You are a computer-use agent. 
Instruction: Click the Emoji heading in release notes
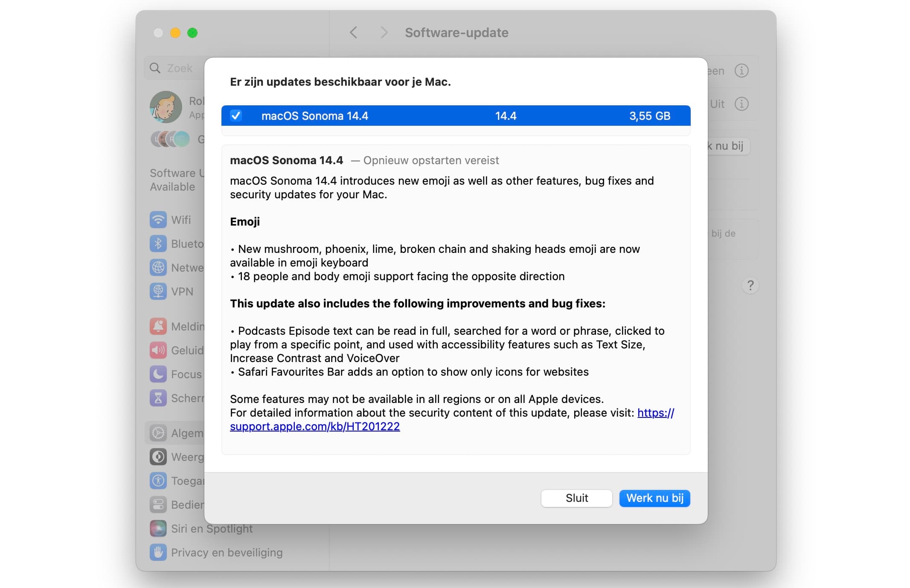(245, 222)
